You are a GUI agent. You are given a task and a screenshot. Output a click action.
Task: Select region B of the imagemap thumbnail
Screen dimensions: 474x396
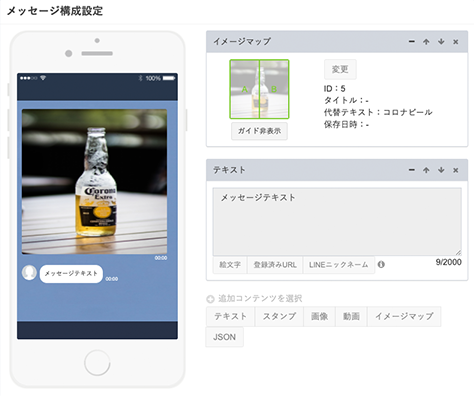pos(274,89)
